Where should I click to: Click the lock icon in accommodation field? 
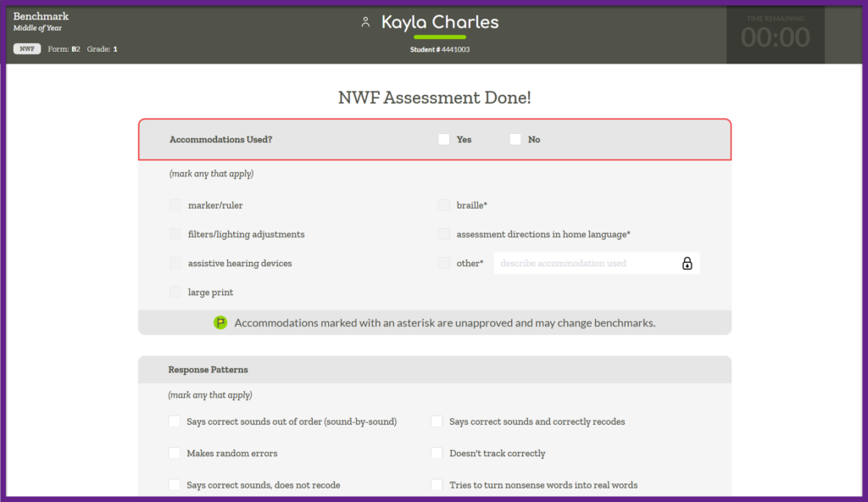pyautogui.click(x=687, y=264)
